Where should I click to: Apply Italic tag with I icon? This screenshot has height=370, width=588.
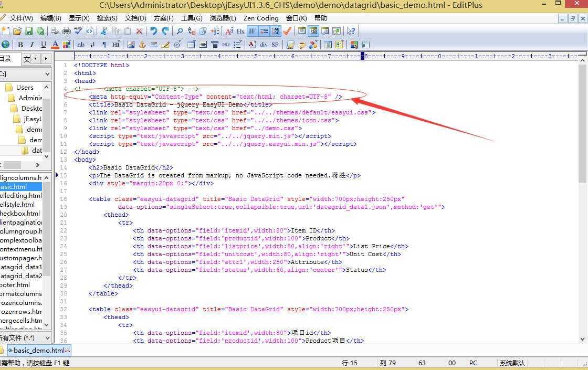[32, 45]
